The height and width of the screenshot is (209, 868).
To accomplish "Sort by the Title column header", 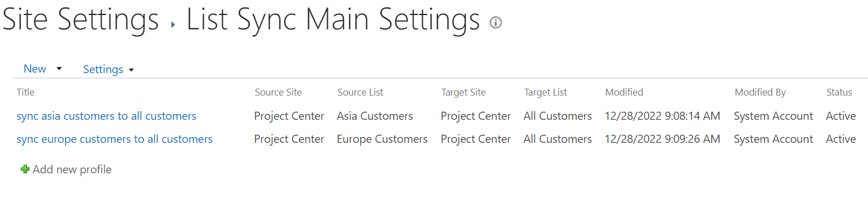I will 25,92.
